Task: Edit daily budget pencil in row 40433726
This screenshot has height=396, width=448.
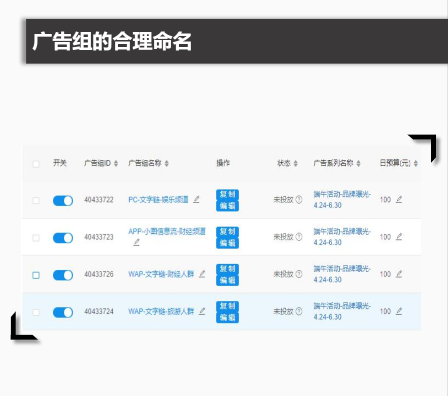Action: [x=399, y=274]
